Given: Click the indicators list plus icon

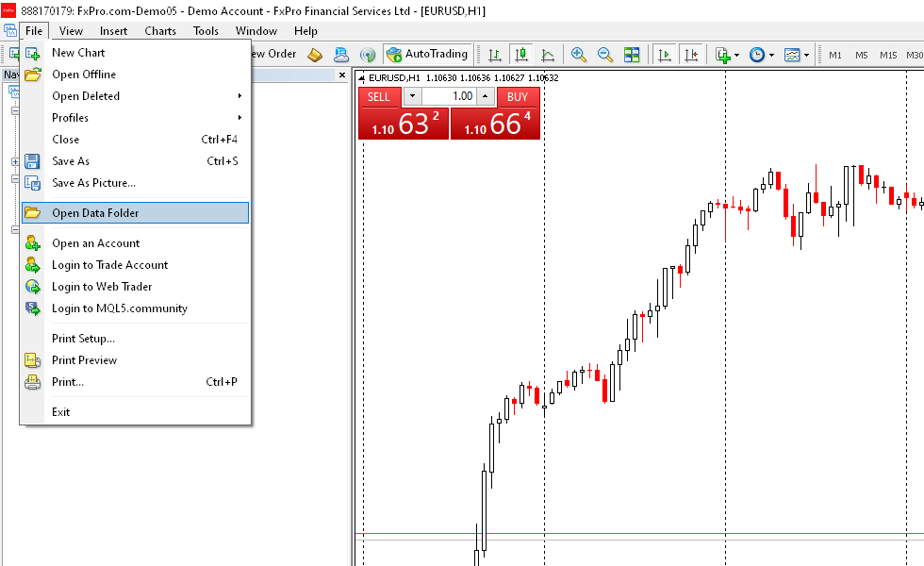Looking at the screenshot, I should 722,55.
